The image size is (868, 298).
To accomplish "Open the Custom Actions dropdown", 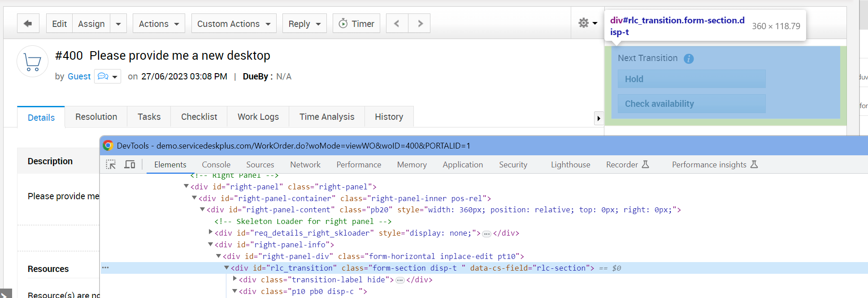I will [234, 23].
